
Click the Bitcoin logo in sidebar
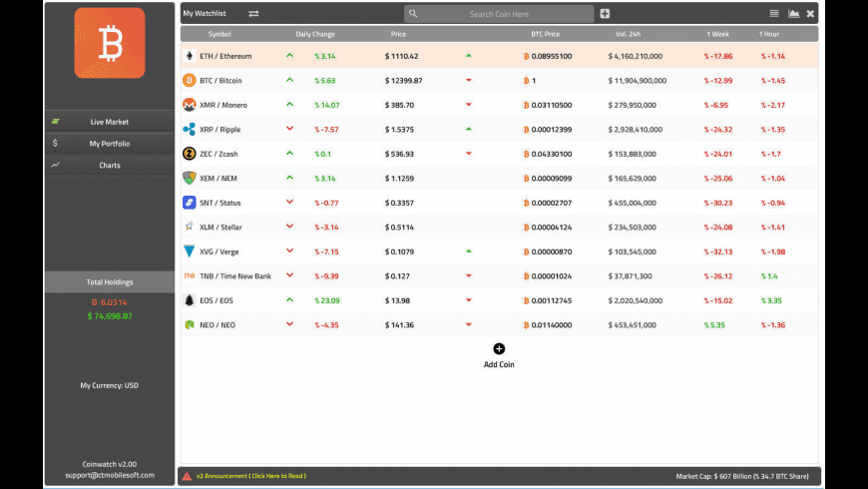(110, 43)
